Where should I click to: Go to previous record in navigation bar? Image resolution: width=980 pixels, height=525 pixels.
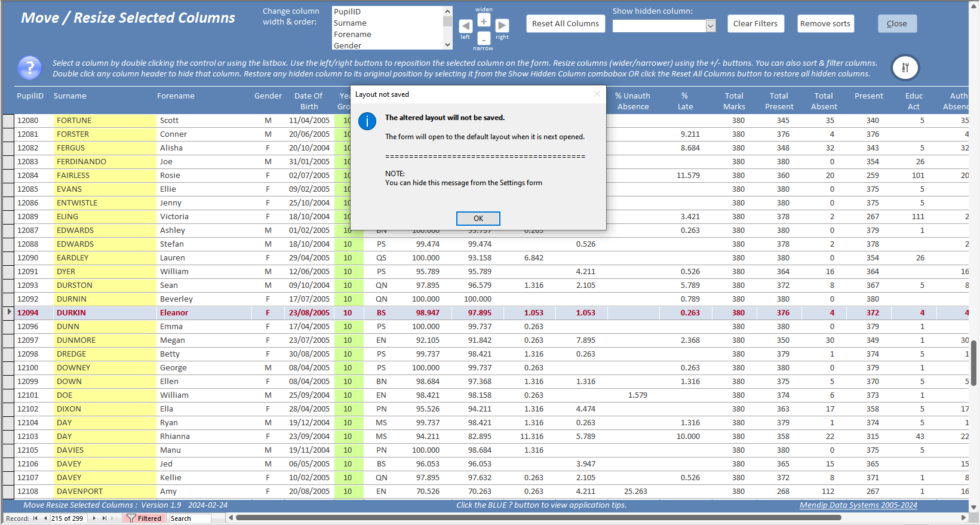[x=45, y=518]
